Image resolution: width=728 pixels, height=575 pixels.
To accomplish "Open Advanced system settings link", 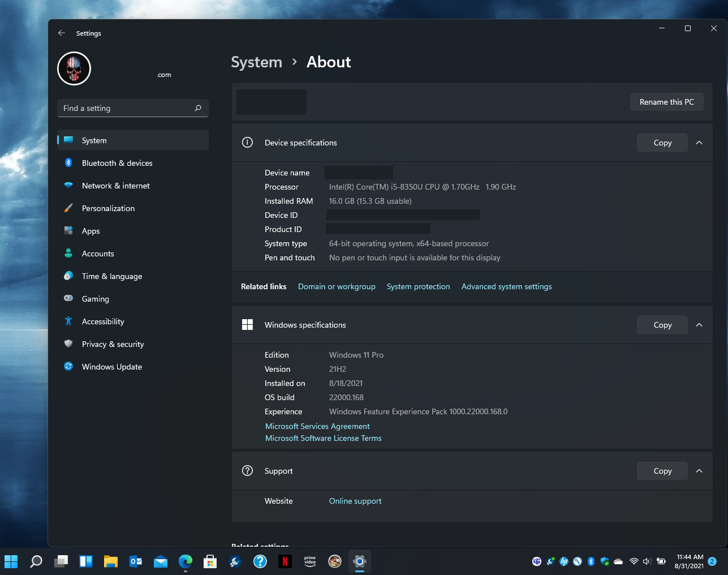I will tap(506, 286).
